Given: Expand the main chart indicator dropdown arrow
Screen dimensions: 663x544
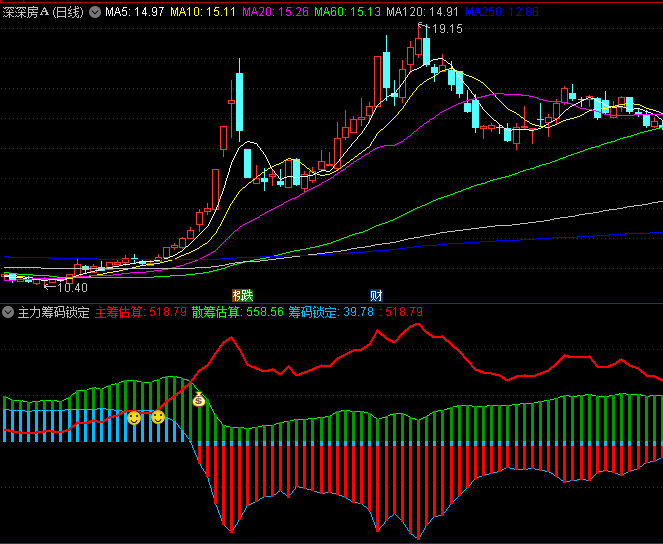Looking at the screenshot, I should point(95,12).
